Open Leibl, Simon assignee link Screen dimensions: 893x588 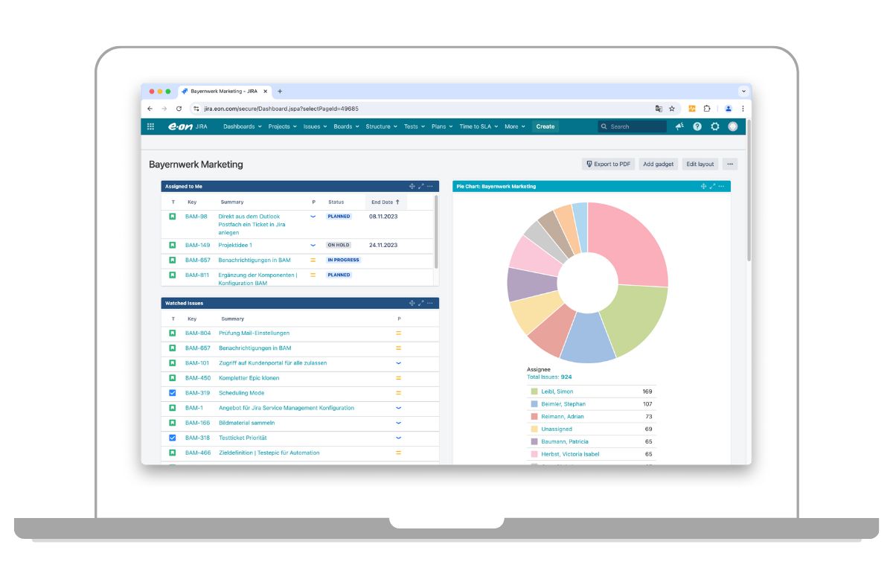[x=557, y=392]
